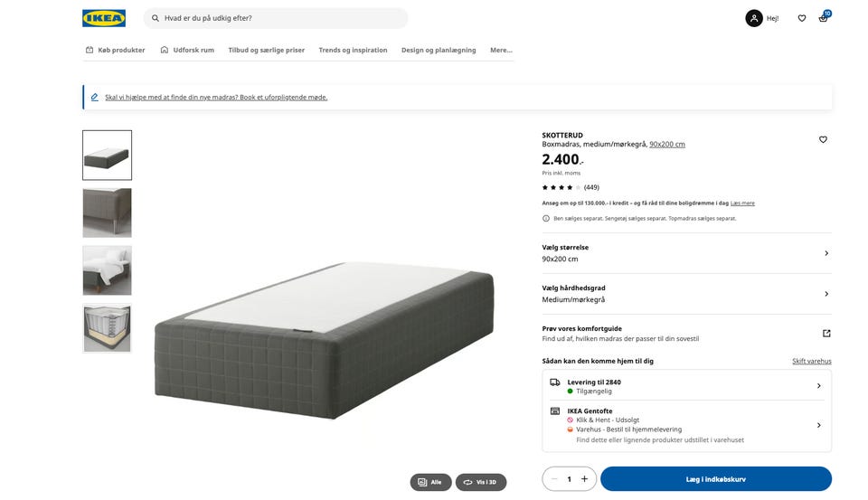Open the favorites heart in header
This screenshot has height=500, width=868.
pyautogui.click(x=801, y=18)
